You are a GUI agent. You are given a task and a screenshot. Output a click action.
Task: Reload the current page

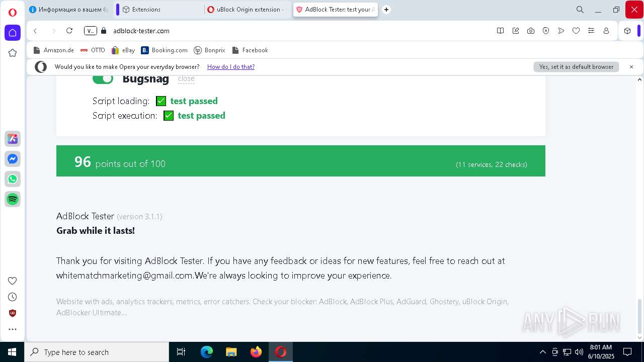(x=69, y=31)
